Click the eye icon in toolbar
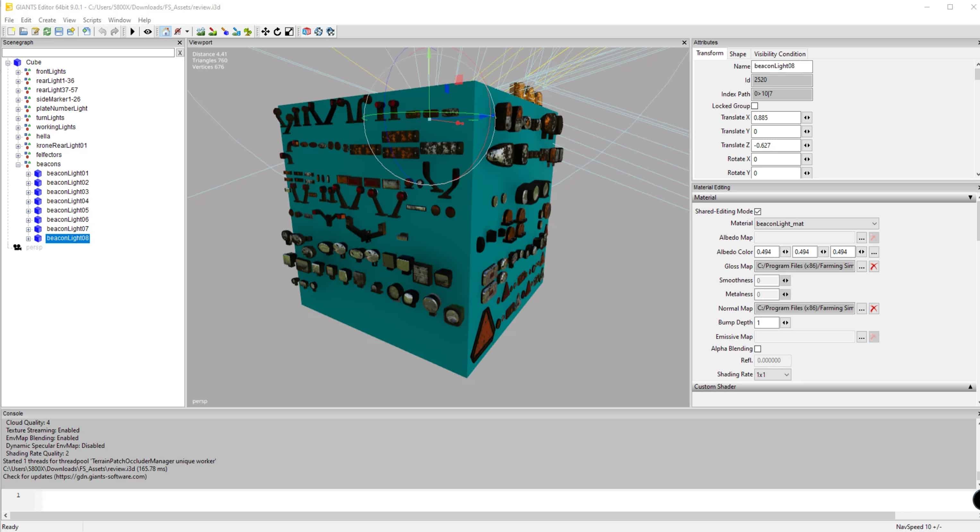980x532 pixels. (x=148, y=31)
